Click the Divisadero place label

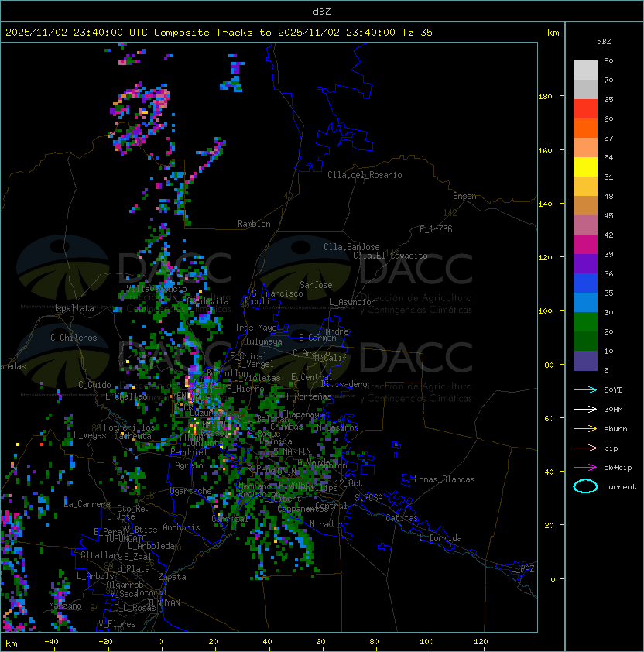[344, 384]
